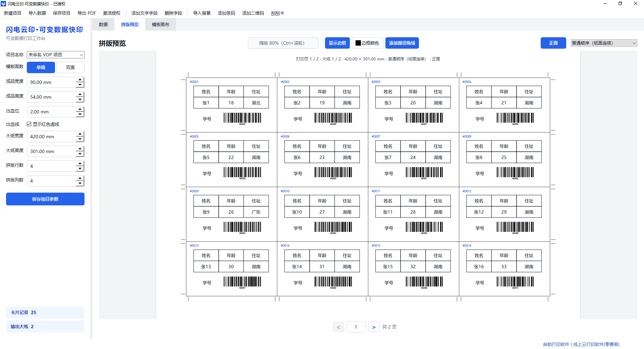
Task: Decrease the product width value
Action: [x=80, y=85]
